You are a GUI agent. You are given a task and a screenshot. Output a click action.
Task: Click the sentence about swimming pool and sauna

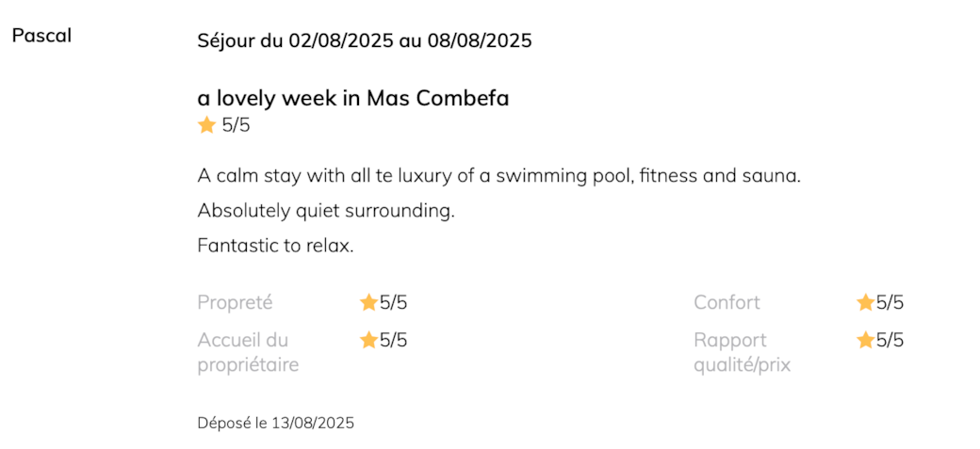click(498, 176)
